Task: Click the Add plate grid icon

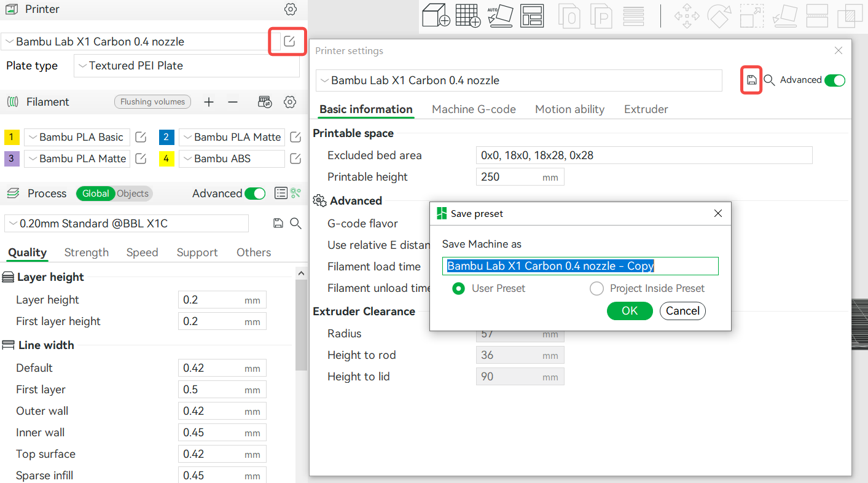Action: (468, 16)
